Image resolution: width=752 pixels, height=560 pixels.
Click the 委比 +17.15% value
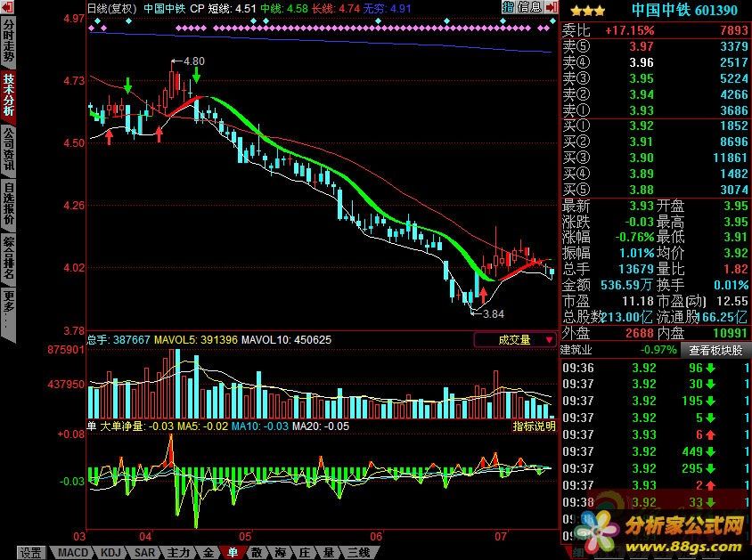click(x=630, y=30)
